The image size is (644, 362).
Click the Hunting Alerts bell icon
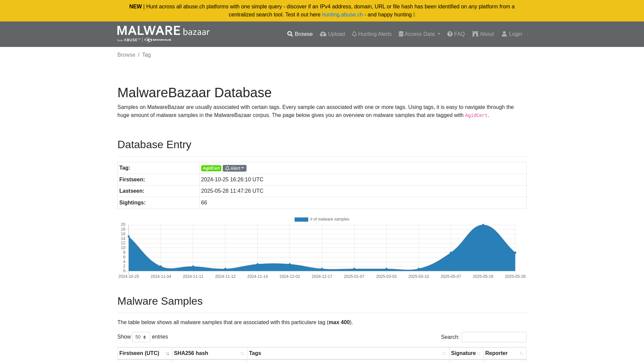pyautogui.click(x=354, y=34)
